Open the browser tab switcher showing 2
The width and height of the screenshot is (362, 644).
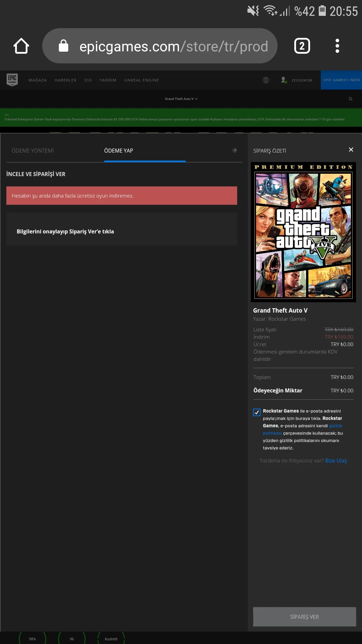(302, 46)
